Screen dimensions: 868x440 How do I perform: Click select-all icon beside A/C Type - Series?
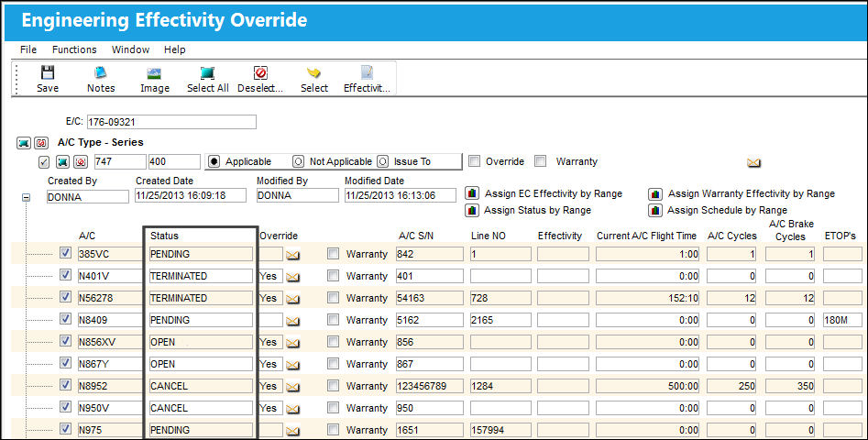(24, 143)
